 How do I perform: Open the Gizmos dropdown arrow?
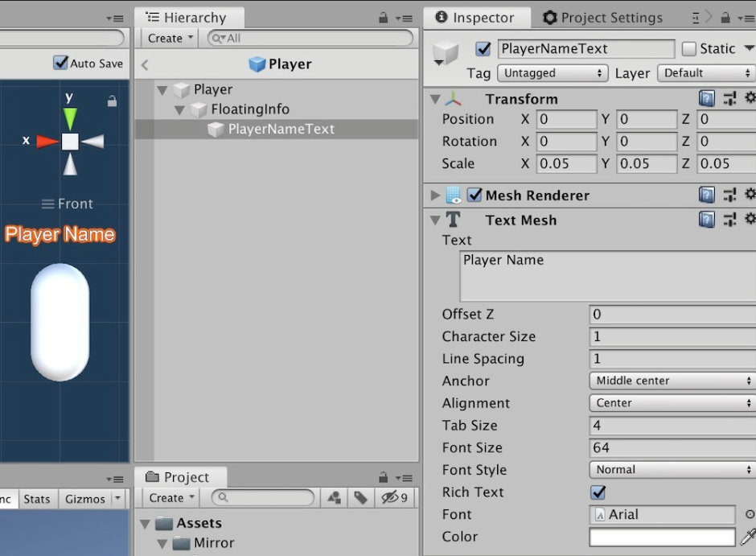click(117, 497)
